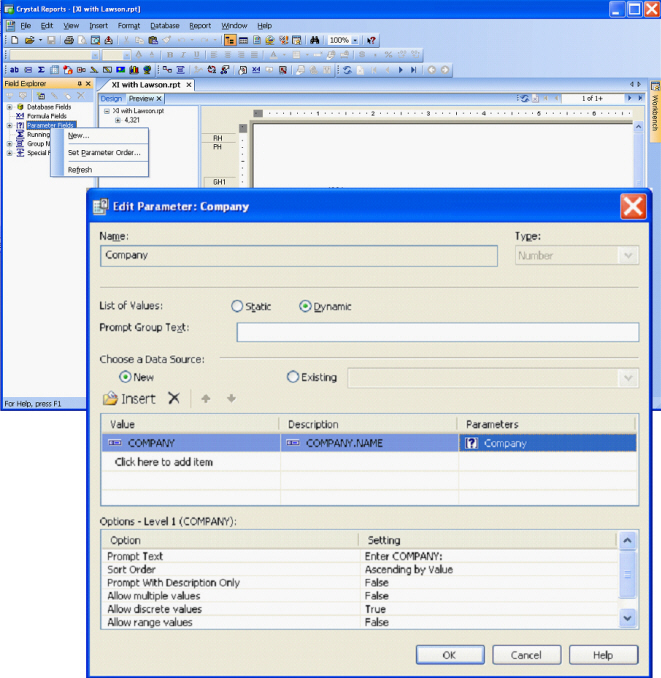Click the Open folder toolbar icon
The image size is (661, 678).
29,40
